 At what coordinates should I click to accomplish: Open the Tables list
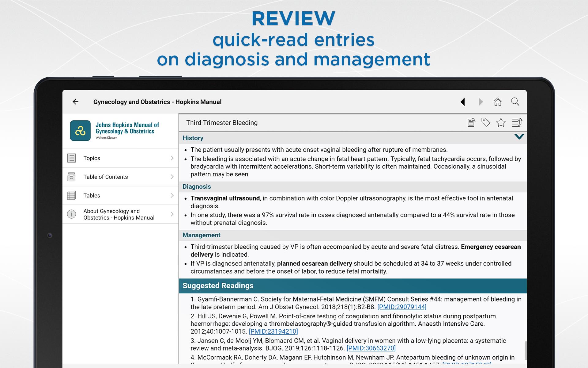pos(92,196)
